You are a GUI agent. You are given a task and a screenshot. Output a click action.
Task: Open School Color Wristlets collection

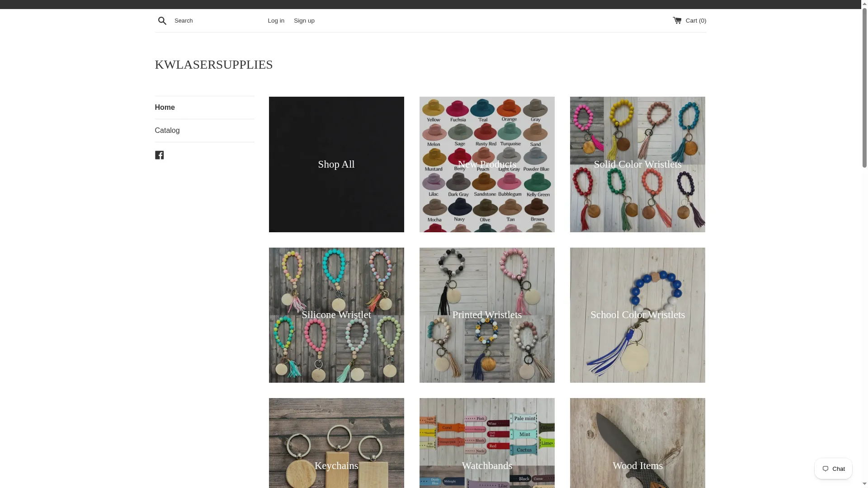coord(637,315)
